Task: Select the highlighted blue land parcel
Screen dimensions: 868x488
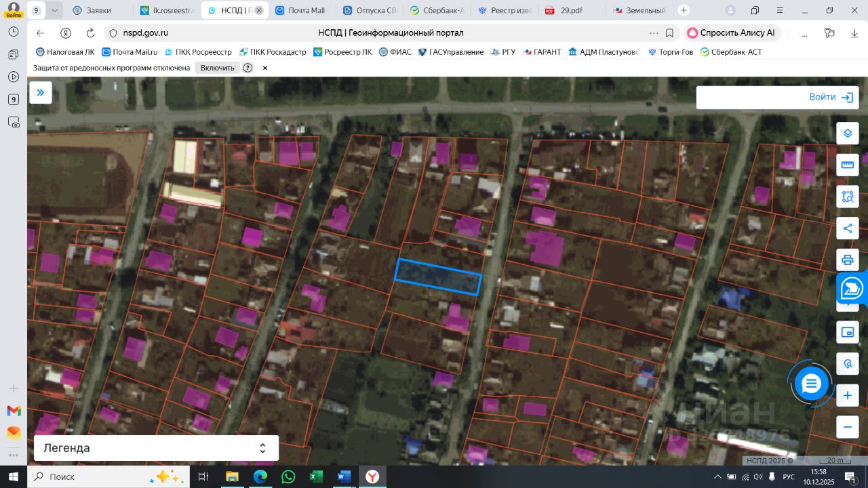Action: pos(438,277)
